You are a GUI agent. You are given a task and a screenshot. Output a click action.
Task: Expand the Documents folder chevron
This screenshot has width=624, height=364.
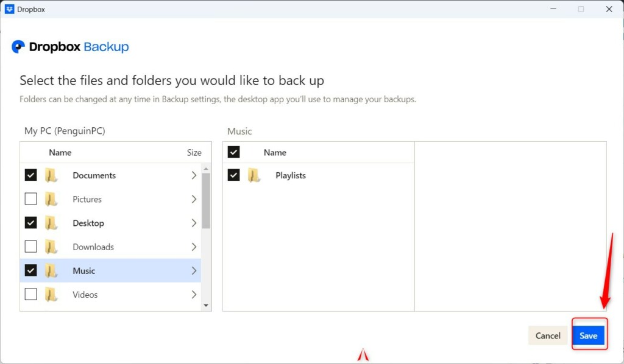[x=194, y=175]
